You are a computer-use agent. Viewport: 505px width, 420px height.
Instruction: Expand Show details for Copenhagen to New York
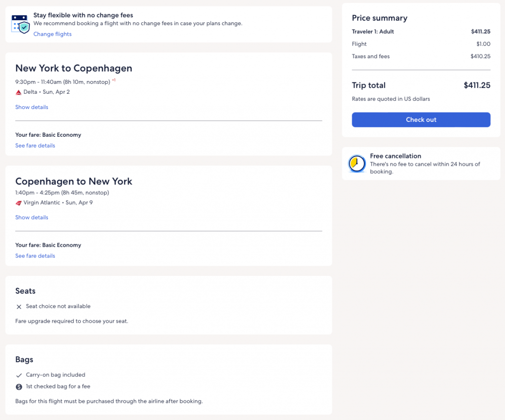(x=32, y=217)
